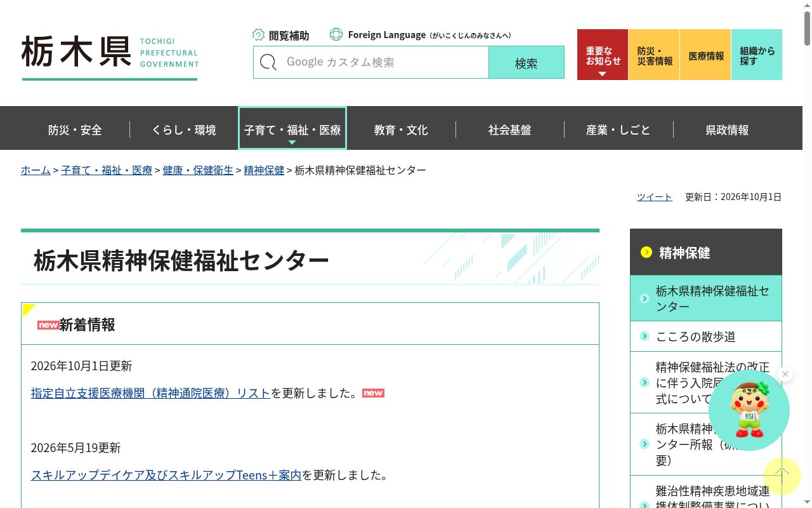Image resolution: width=812 pixels, height=508 pixels.
Task: Open 医療情報 button
Action: (x=705, y=55)
